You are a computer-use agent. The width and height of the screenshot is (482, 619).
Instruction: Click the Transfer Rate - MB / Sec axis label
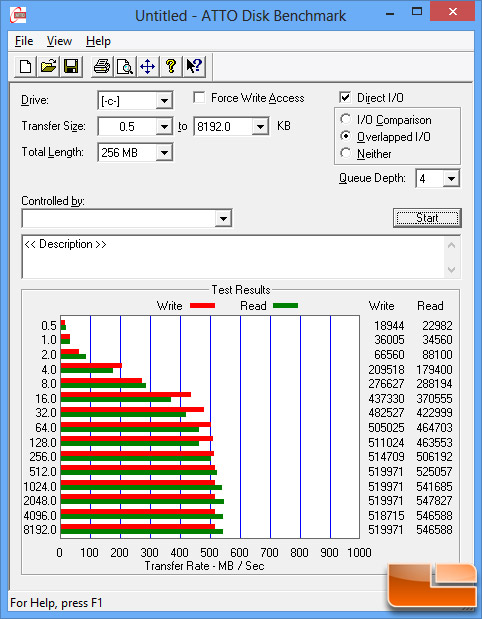click(x=204, y=566)
